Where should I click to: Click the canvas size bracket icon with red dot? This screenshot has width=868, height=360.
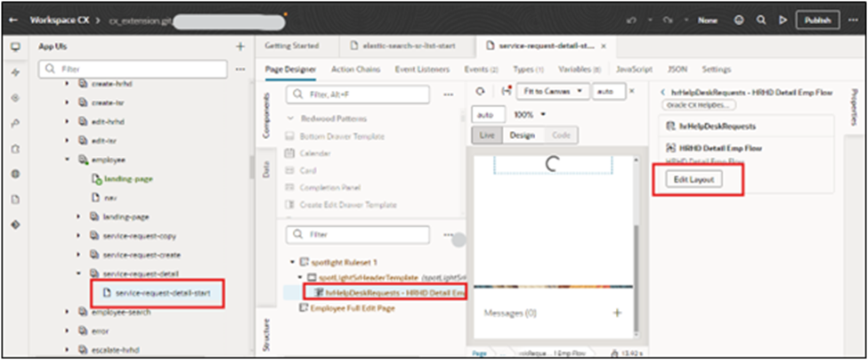pyautogui.click(x=506, y=92)
